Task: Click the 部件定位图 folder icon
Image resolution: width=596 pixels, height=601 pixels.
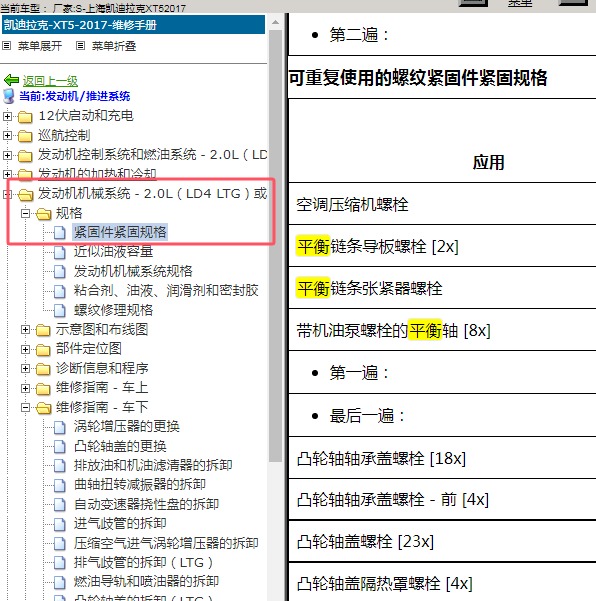Action: [x=43, y=350]
